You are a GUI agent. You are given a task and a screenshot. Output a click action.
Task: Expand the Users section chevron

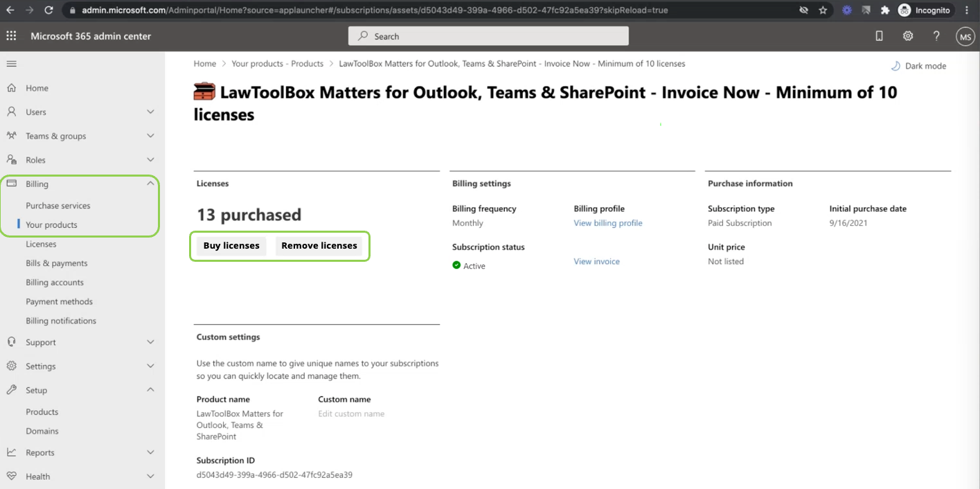[x=150, y=112]
